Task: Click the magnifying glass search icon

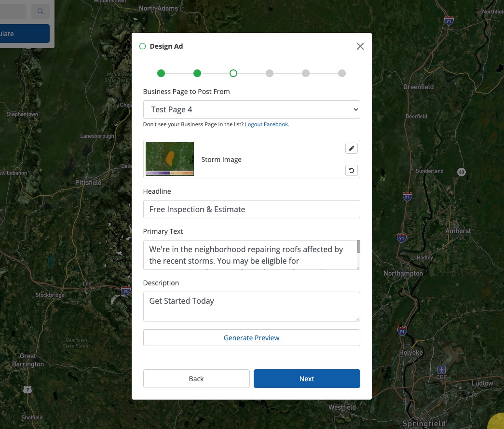Action: tap(41, 11)
